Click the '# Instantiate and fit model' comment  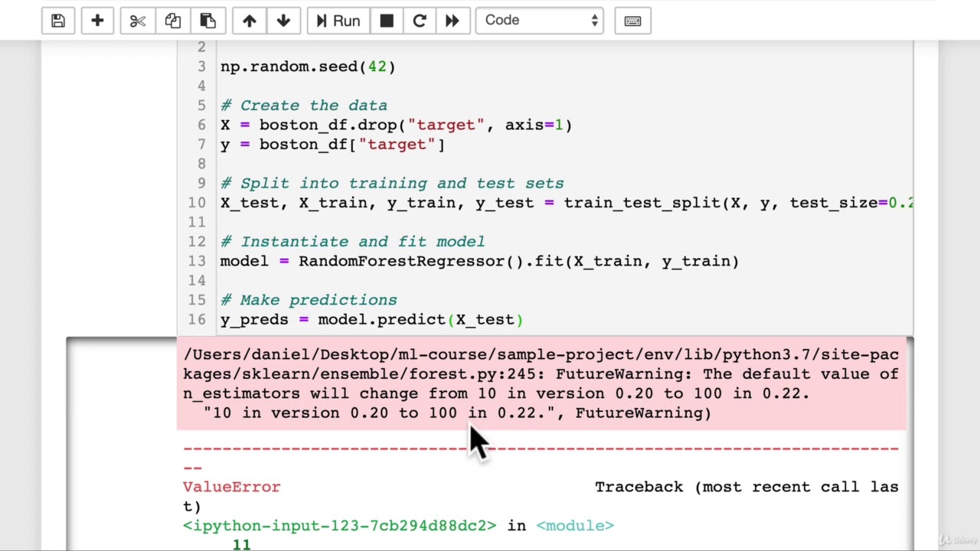(x=353, y=242)
